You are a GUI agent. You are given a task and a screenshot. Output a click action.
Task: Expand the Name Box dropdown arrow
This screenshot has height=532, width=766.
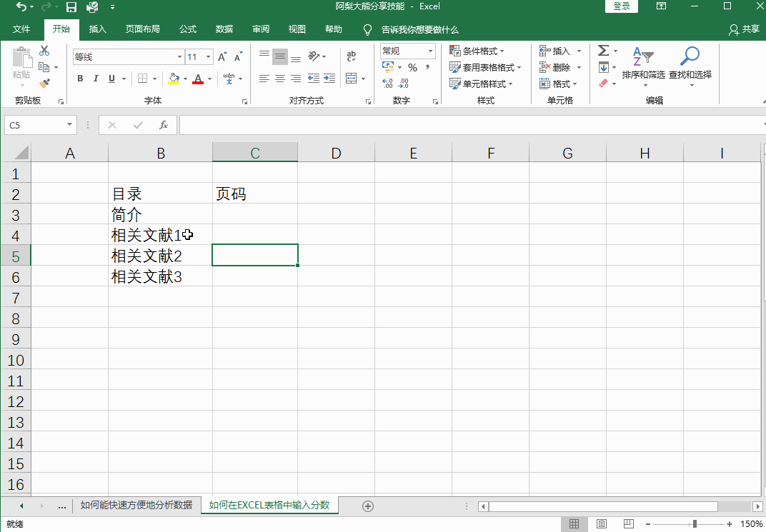(70, 125)
